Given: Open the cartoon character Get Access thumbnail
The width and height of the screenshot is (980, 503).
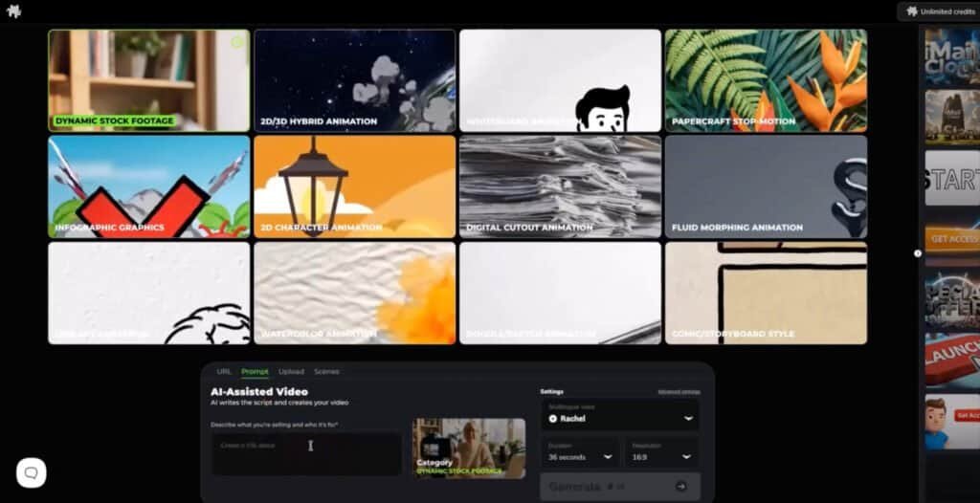Looking at the screenshot, I should coord(952,421).
